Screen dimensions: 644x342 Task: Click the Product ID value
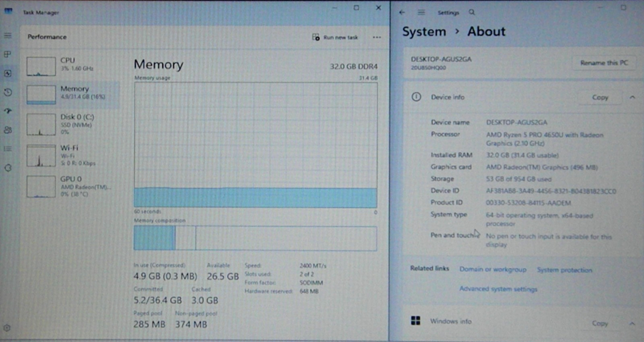(x=528, y=203)
